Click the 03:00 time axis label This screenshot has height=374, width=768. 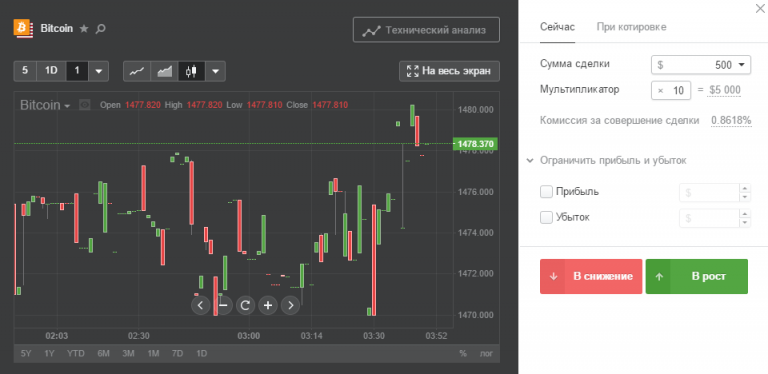pos(248,336)
